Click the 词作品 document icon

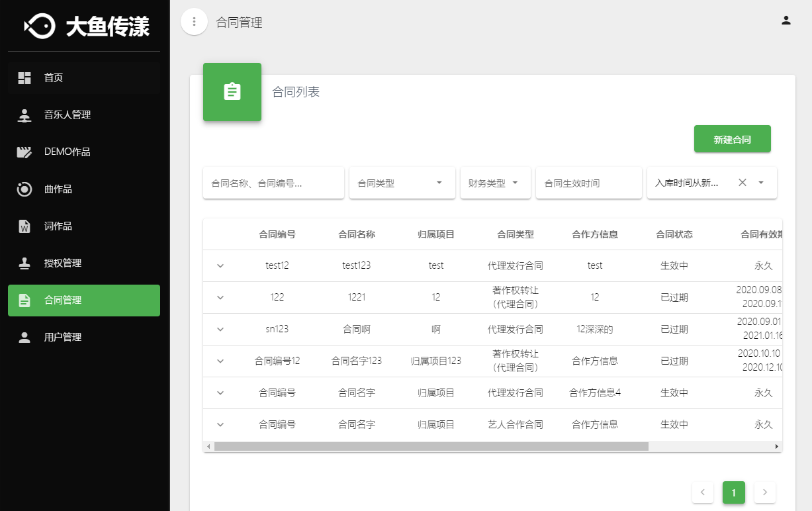(x=24, y=226)
